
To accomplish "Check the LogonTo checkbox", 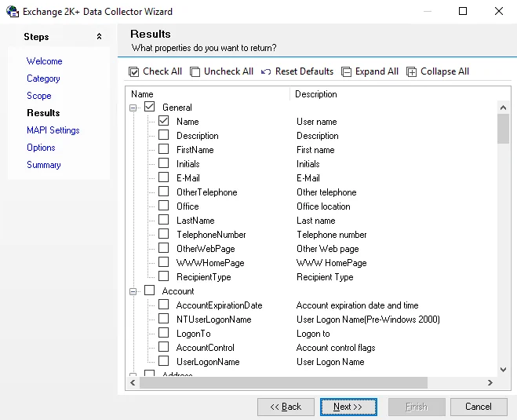I will pos(163,333).
